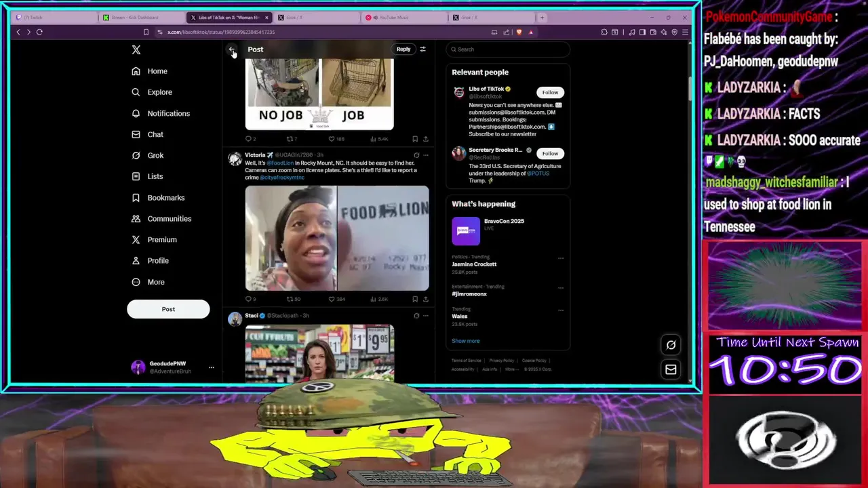
Task: Click the browser forward button
Action: [x=28, y=32]
